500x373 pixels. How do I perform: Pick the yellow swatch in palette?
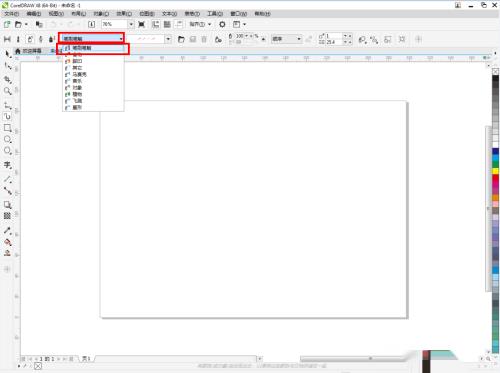495,171
